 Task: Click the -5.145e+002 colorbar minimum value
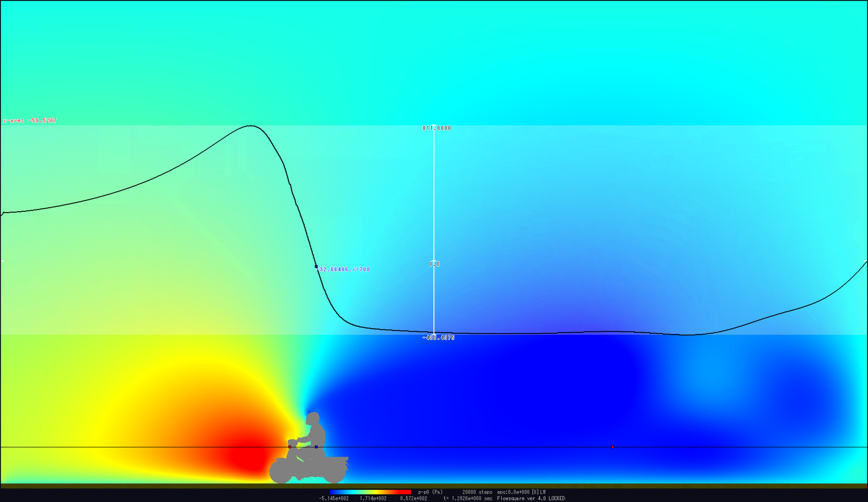334,498
